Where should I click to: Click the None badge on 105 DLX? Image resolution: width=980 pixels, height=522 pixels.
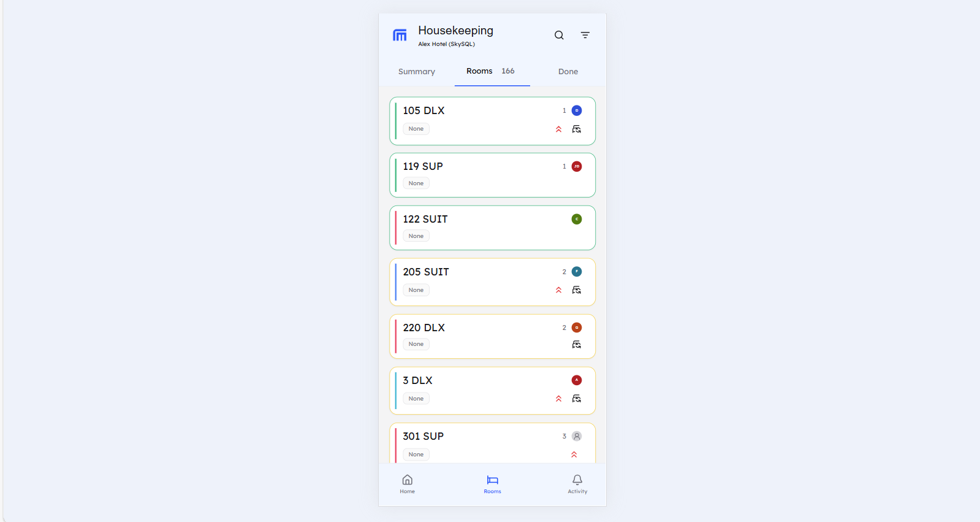(416, 128)
